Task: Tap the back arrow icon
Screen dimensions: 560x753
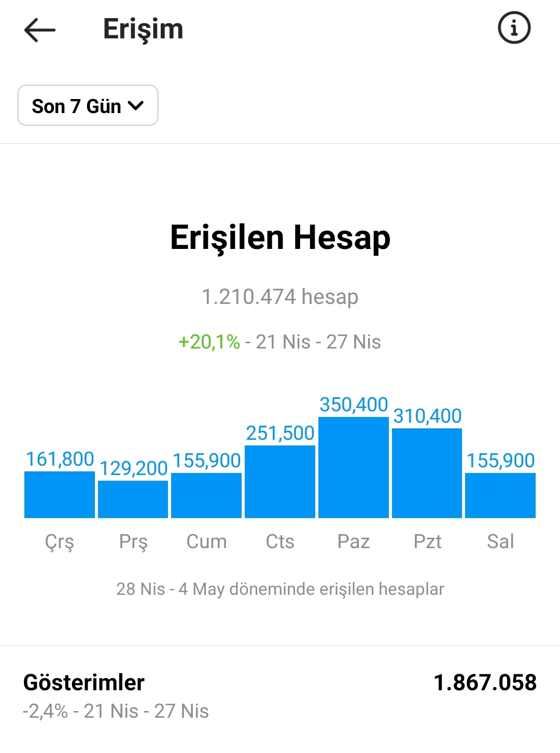Action: (40, 30)
